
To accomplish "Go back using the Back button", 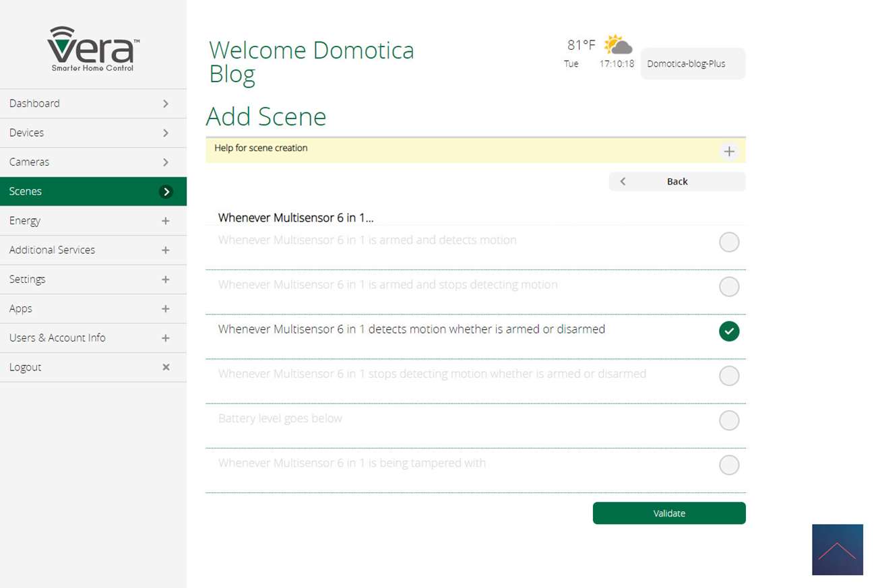I will tap(677, 182).
